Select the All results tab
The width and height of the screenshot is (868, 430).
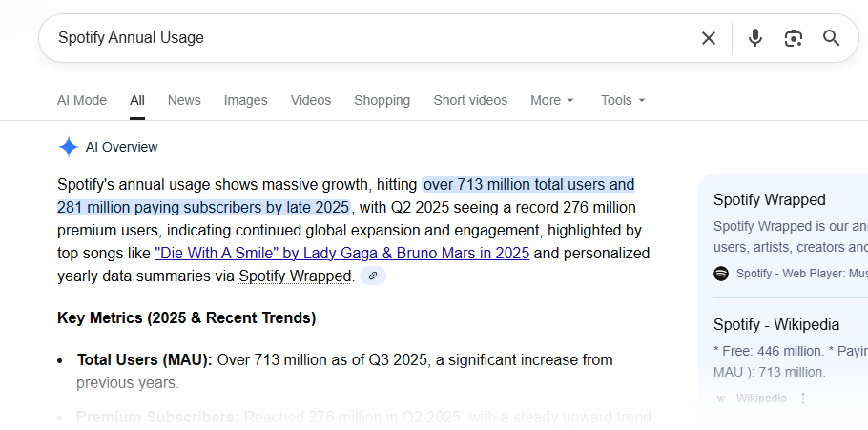[x=137, y=100]
